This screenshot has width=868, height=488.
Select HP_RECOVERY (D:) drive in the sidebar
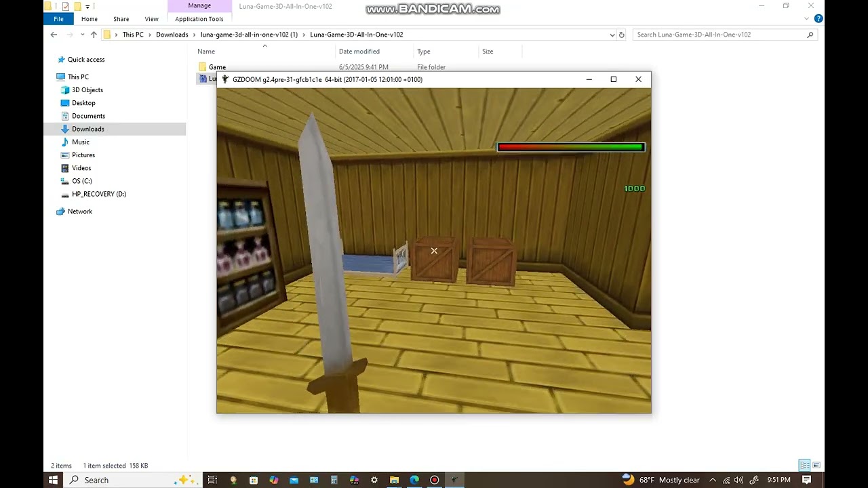tap(99, 194)
